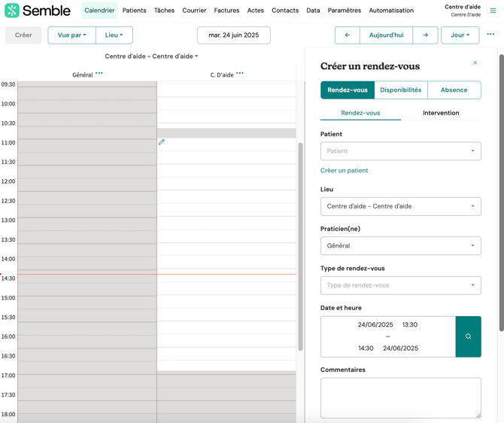This screenshot has width=504, height=423.
Task: Open the Contacts menu
Action: point(285,11)
